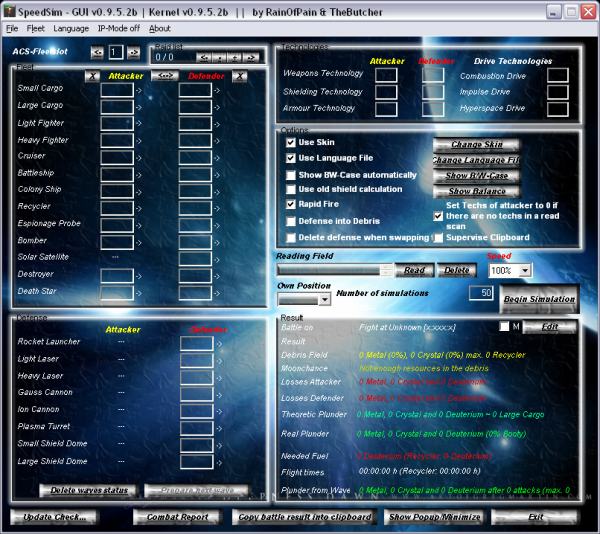Enable Supervise Clipboard
Image resolution: width=600 pixels, height=534 pixels.
[438, 238]
